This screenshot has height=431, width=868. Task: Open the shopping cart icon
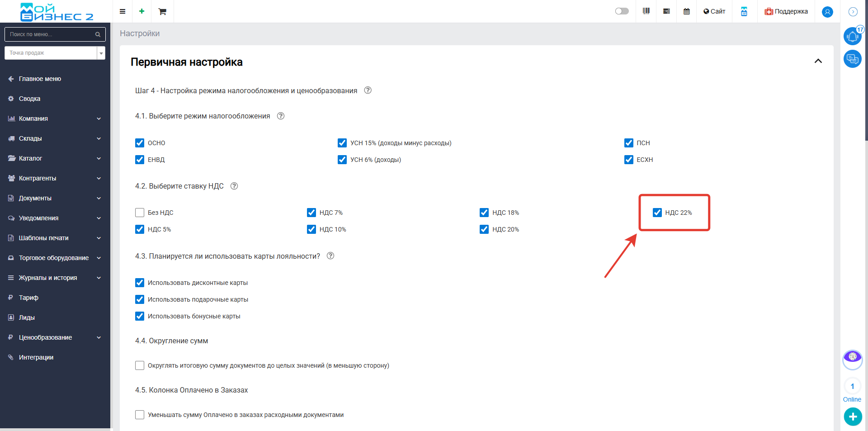click(162, 11)
